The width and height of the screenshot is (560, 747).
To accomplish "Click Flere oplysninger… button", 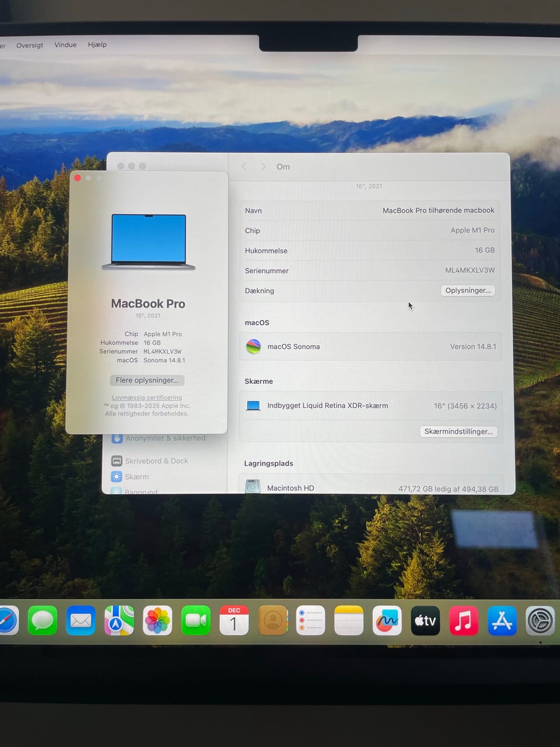I will [x=147, y=381].
